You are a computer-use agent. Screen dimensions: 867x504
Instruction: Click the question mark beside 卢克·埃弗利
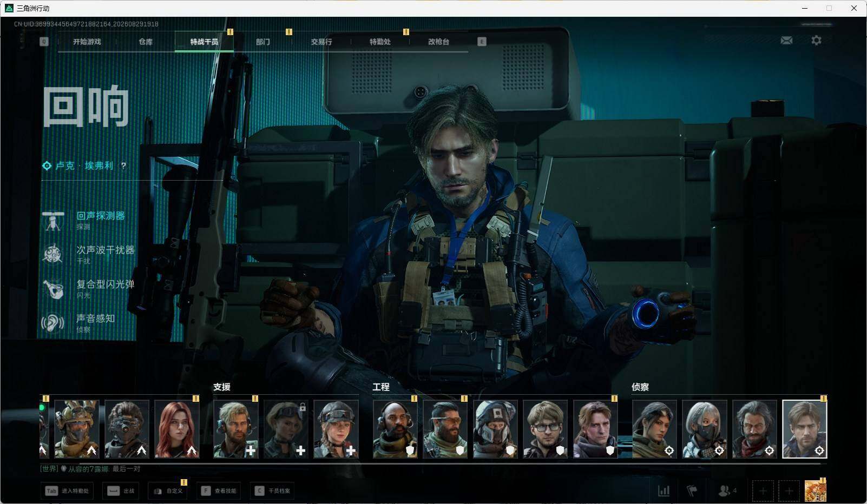[x=123, y=166]
